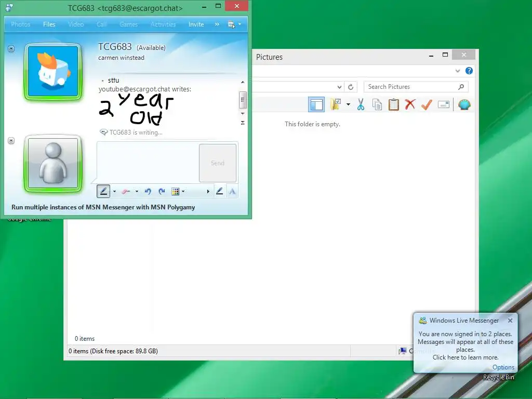Redo the ink stroke
Screen dimensions: 532x399
pos(162,191)
